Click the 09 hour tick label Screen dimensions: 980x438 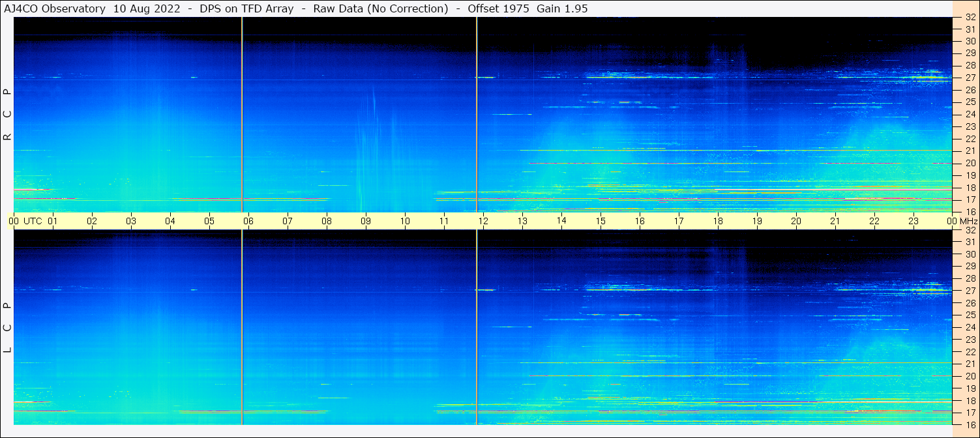[x=366, y=221]
